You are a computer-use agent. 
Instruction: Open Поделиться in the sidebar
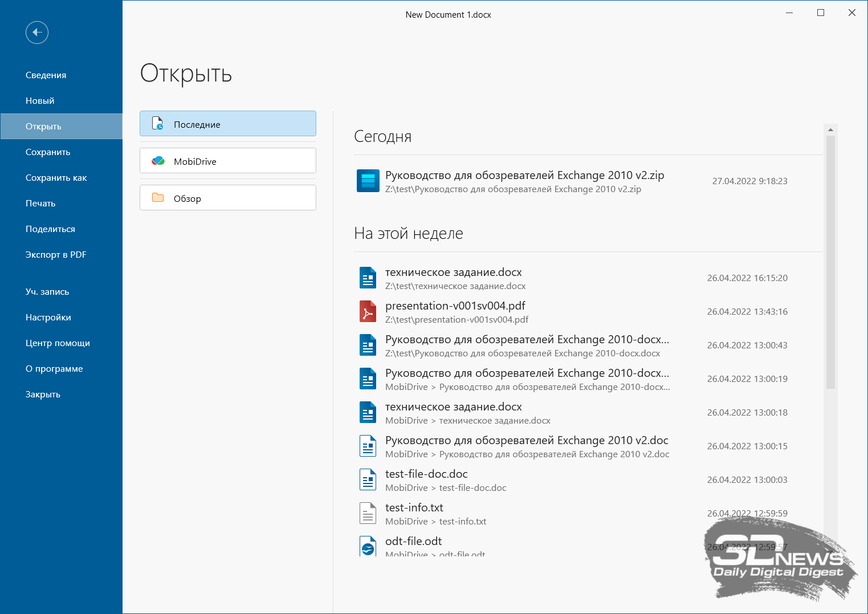(x=61, y=229)
